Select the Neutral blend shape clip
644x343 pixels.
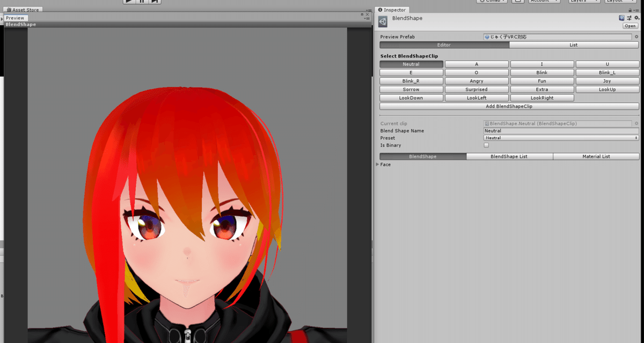[411, 64]
